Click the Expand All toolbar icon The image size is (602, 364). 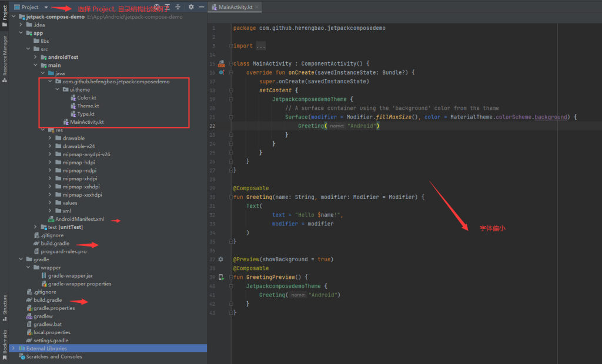pyautogui.click(x=167, y=7)
